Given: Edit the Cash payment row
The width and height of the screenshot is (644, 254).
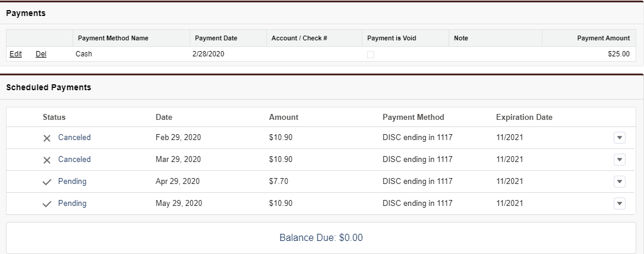Looking at the screenshot, I should pyautogui.click(x=15, y=54).
